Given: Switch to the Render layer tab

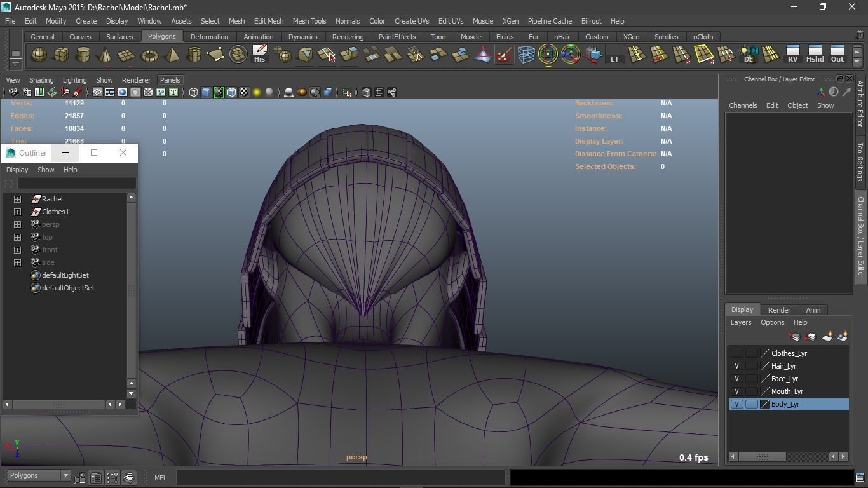Looking at the screenshot, I should click(x=779, y=310).
